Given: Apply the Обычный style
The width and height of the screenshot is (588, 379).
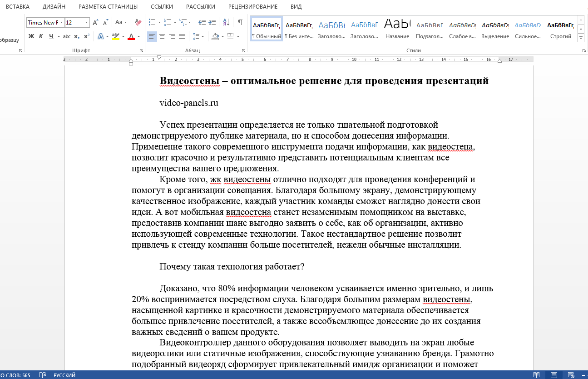Looking at the screenshot, I should coord(267,29).
